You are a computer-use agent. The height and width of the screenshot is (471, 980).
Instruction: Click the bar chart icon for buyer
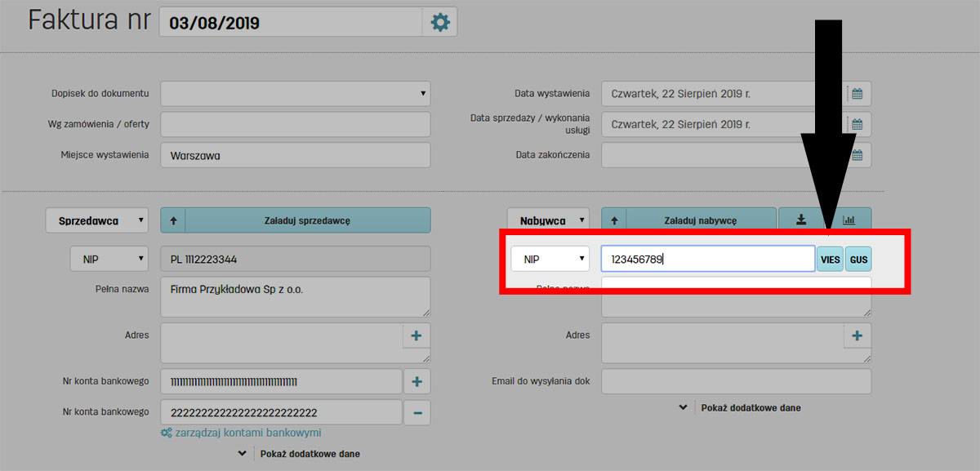(x=848, y=220)
